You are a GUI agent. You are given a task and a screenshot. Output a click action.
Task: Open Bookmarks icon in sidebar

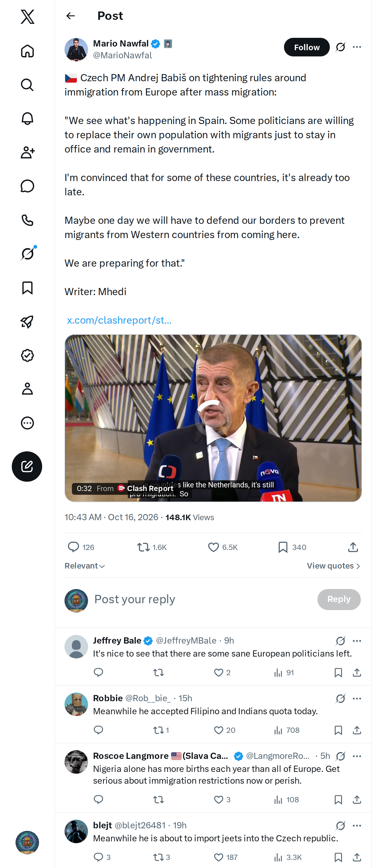click(27, 288)
